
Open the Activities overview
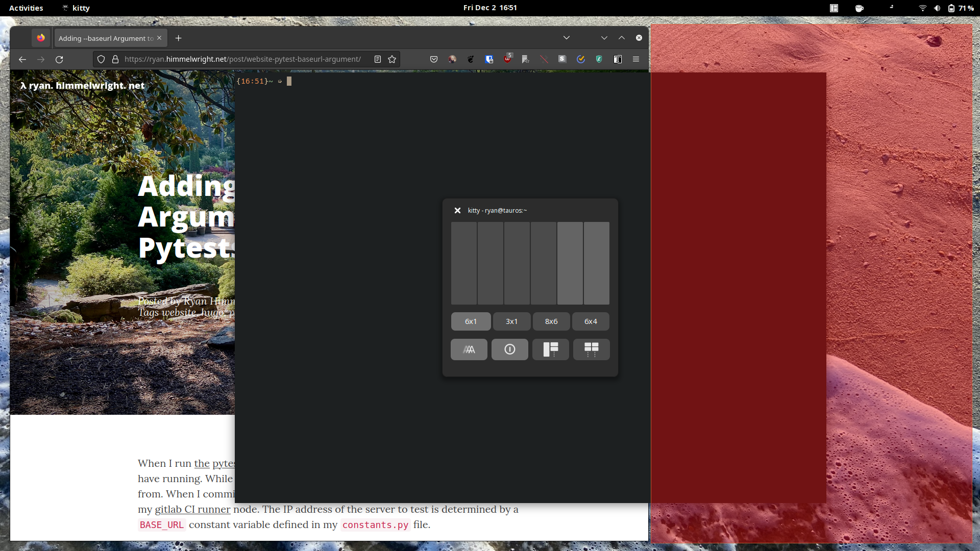26,8
